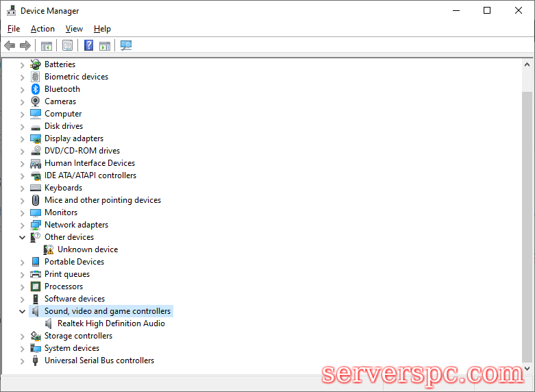This screenshot has width=535, height=392.
Task: Click the Back arrow toolbar icon
Action: [10, 46]
